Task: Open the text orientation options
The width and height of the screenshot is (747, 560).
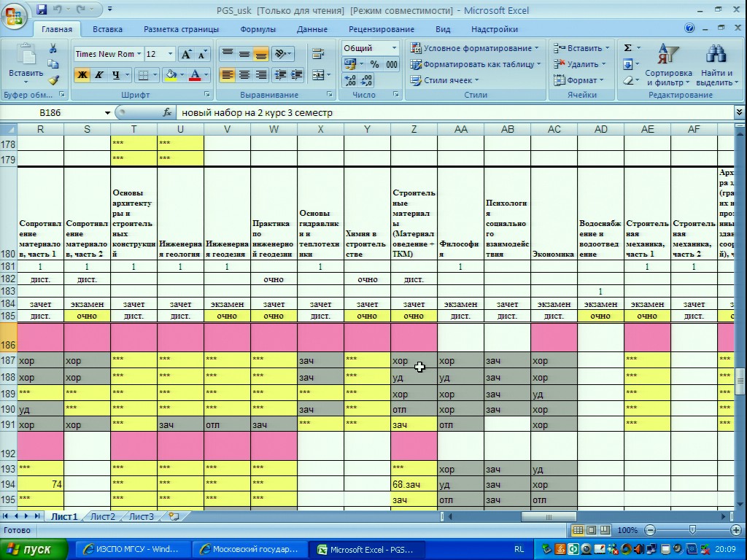Action: click(282, 54)
